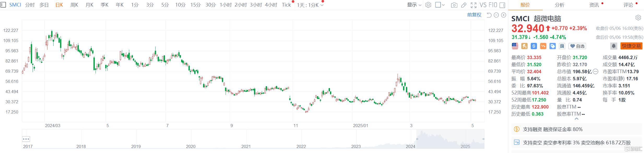
Task: Open the 1天:1分K interval dropdown
Action: pos(310,5)
